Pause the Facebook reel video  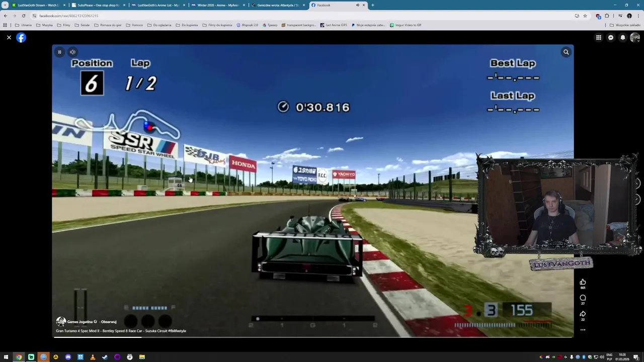click(59, 52)
